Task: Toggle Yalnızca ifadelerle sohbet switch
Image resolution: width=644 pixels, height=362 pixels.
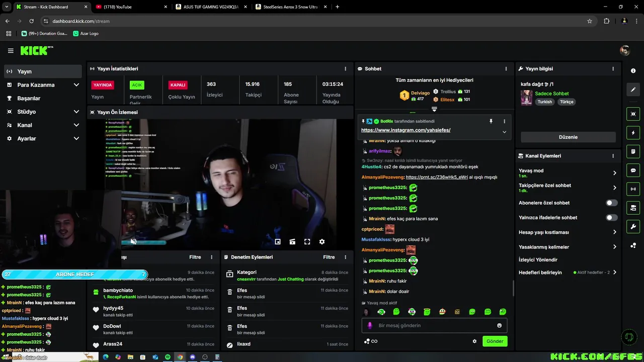Action: pyautogui.click(x=611, y=218)
